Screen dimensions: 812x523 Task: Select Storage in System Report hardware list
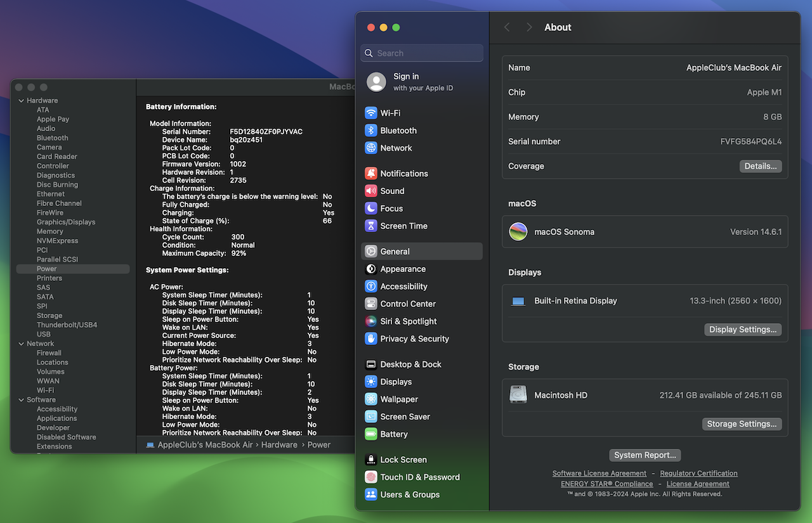click(49, 316)
